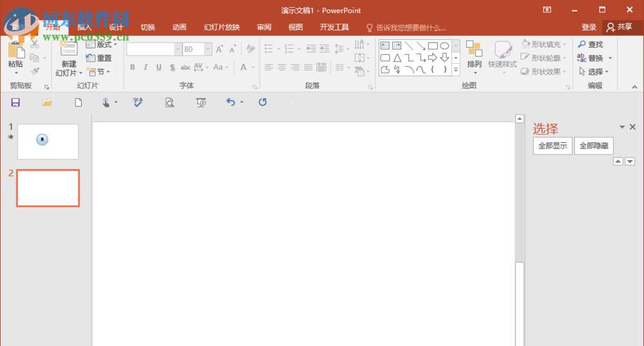Switch to 动画 ribbon tab
The height and width of the screenshot is (346, 644).
[x=180, y=27]
